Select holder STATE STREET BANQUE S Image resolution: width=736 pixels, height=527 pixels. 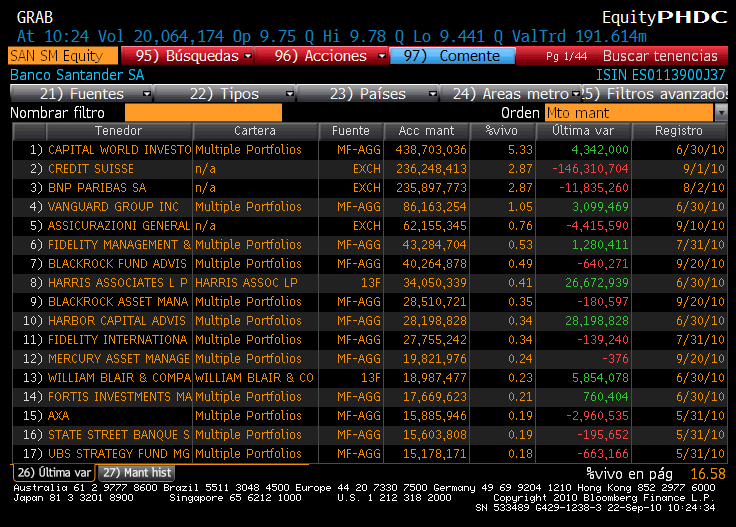tap(119, 435)
